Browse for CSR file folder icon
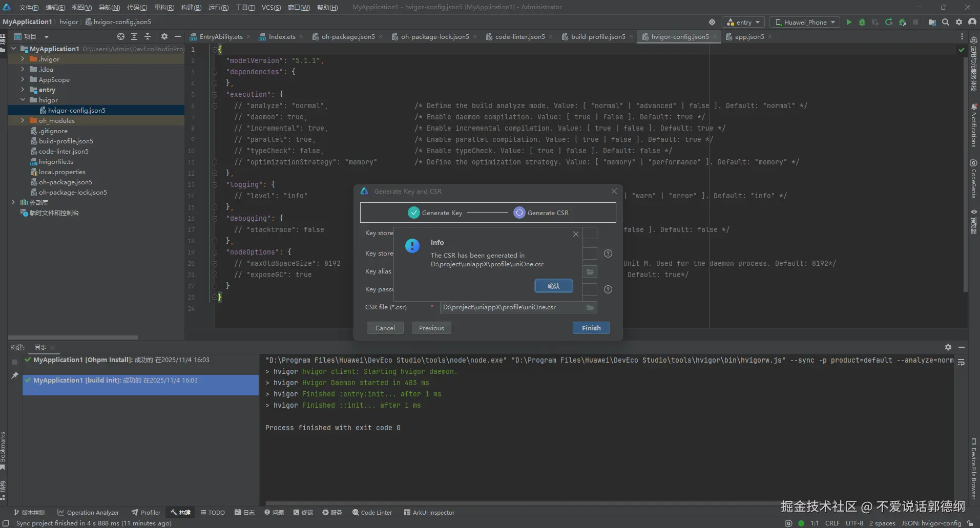Viewport: 980px width, 528px height. click(x=590, y=307)
